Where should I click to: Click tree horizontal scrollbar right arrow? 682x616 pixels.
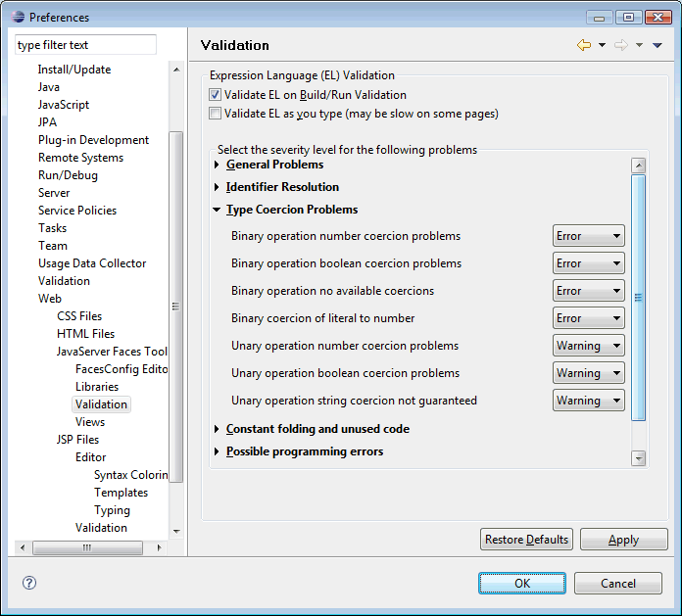[x=159, y=547]
